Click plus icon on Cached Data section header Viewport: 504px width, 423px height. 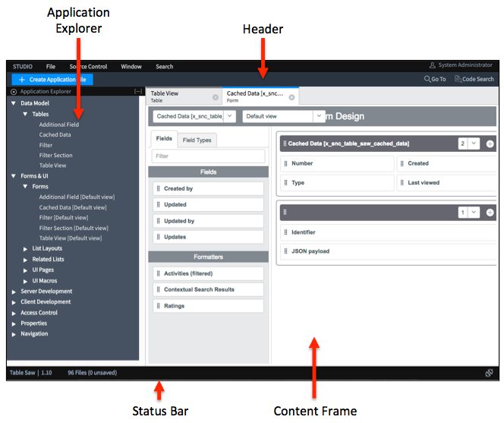(490, 144)
